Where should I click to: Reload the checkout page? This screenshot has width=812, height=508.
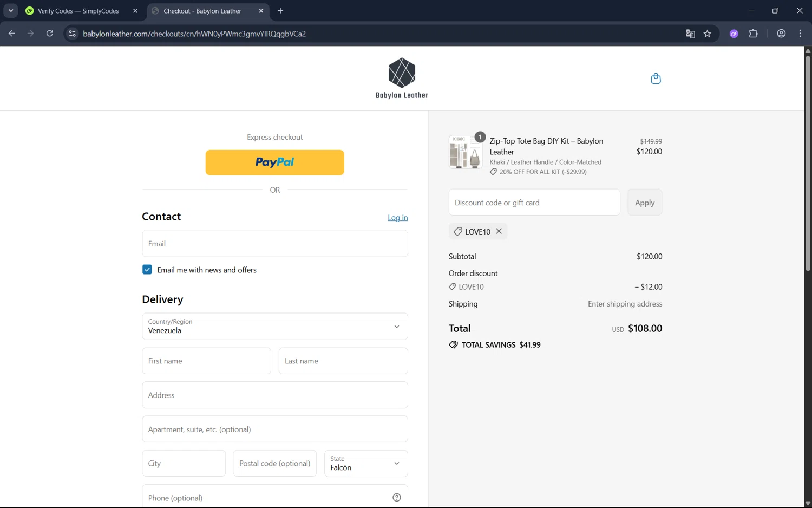pyautogui.click(x=50, y=34)
